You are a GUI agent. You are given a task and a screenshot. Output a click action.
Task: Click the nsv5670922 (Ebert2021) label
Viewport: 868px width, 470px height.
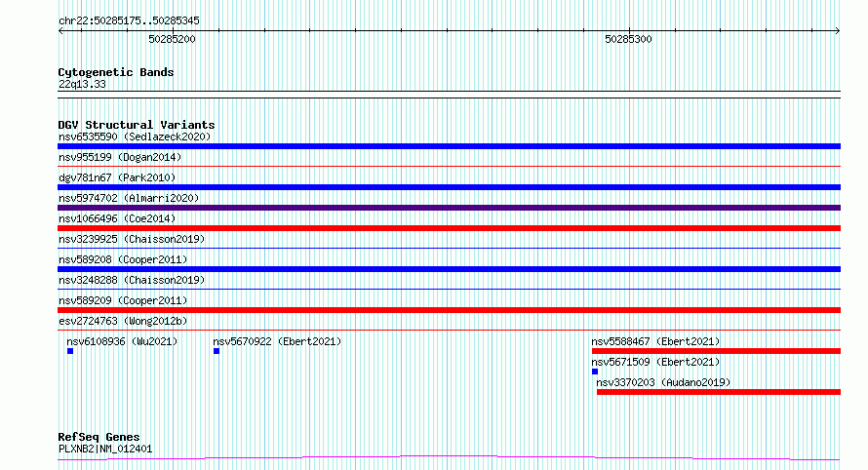pyautogui.click(x=277, y=341)
